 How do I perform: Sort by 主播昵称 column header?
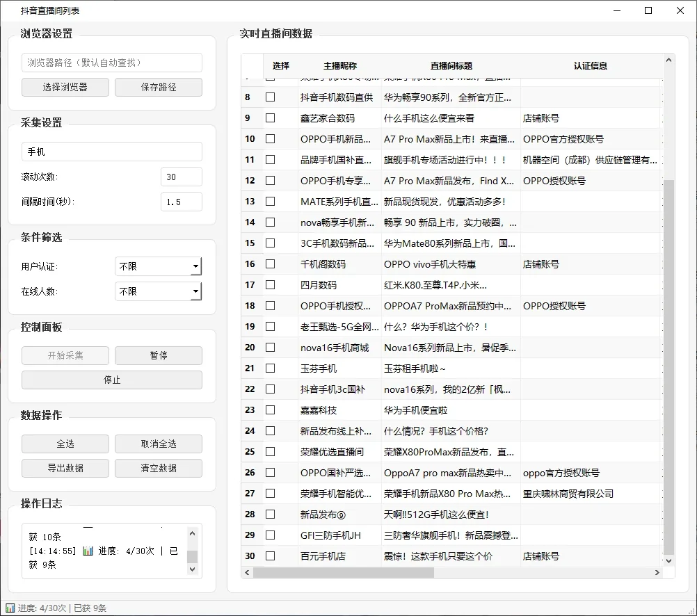[x=339, y=66]
